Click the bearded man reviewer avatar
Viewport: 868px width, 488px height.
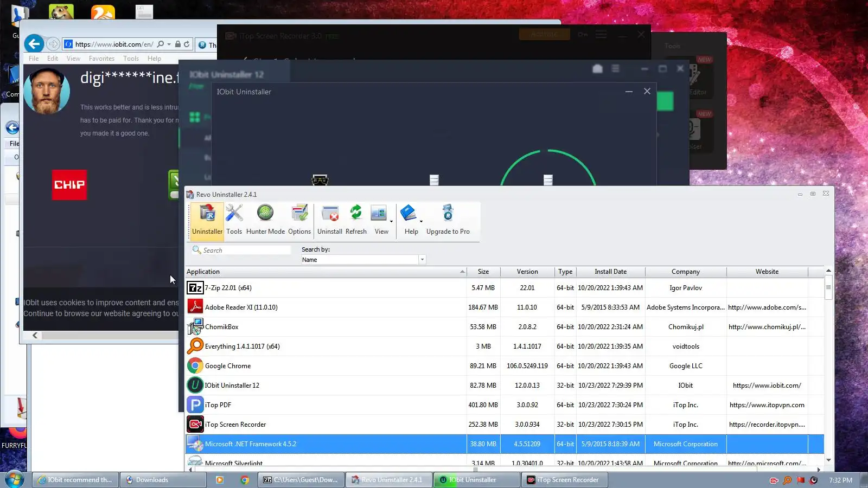tap(47, 91)
